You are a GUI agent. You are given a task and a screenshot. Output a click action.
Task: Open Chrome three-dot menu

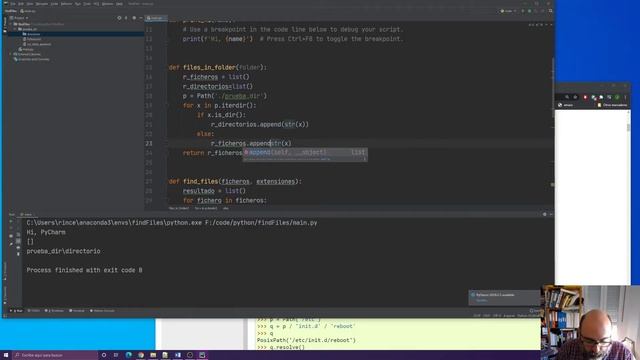tap(625, 97)
